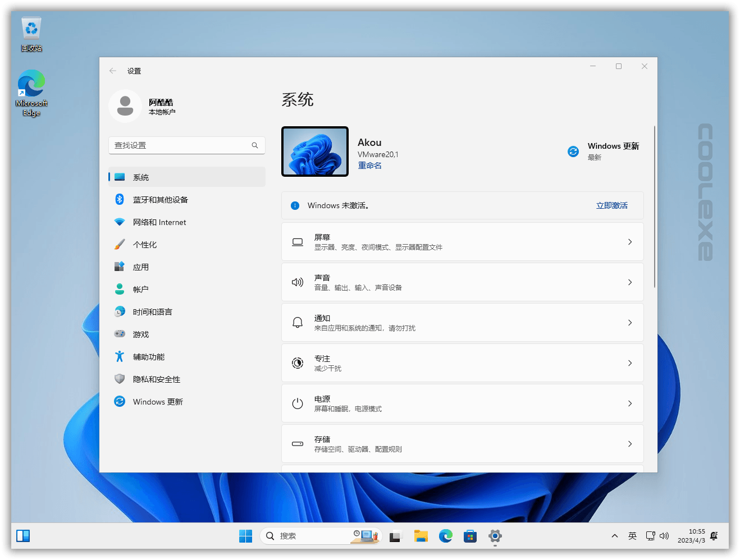740x560 pixels.
Task: Click the taskbar 搜索 box
Action: pos(321,536)
